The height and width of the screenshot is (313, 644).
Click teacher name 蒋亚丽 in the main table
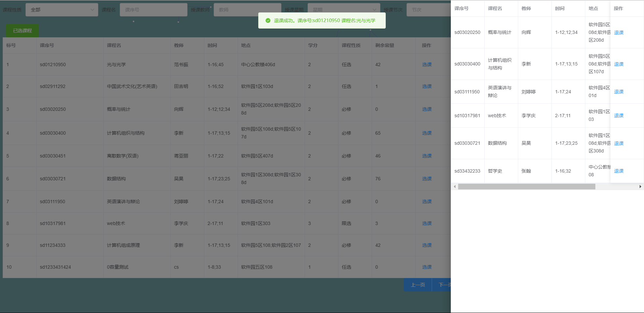[x=181, y=156]
